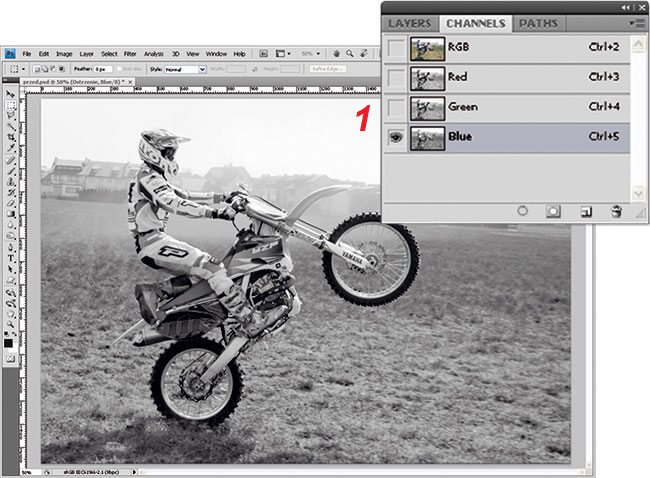The height and width of the screenshot is (478, 650).
Task: Select the Type tool
Action: pos(11,256)
